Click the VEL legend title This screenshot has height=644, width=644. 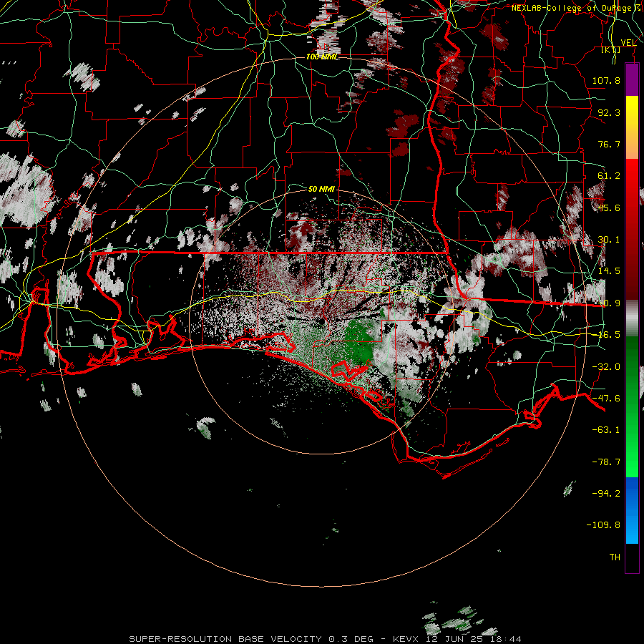628,43
